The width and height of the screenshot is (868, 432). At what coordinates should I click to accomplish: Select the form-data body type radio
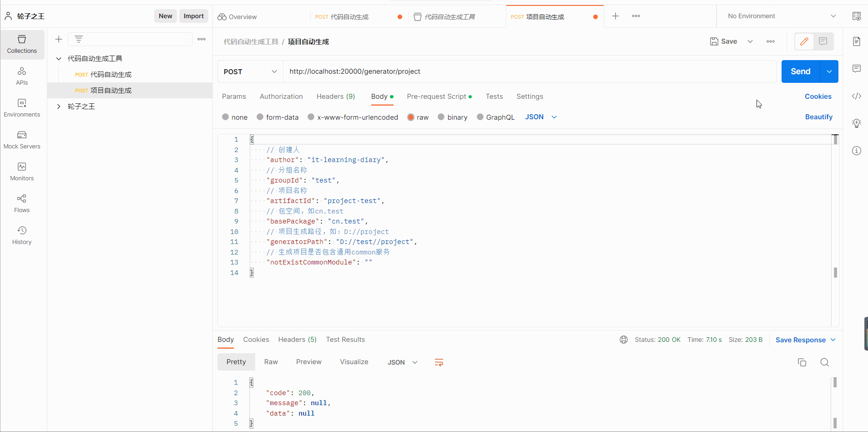[x=260, y=117]
